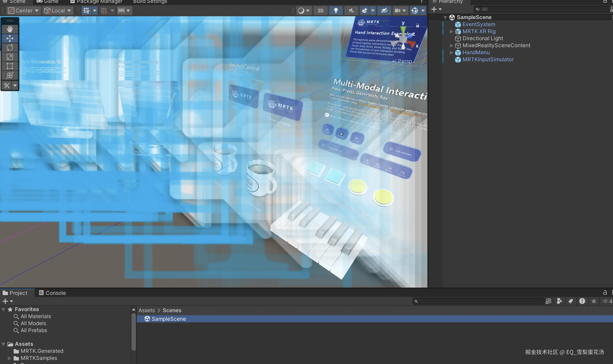Click search by label icon in Project
The width and height of the screenshot is (613, 364).
571,301
